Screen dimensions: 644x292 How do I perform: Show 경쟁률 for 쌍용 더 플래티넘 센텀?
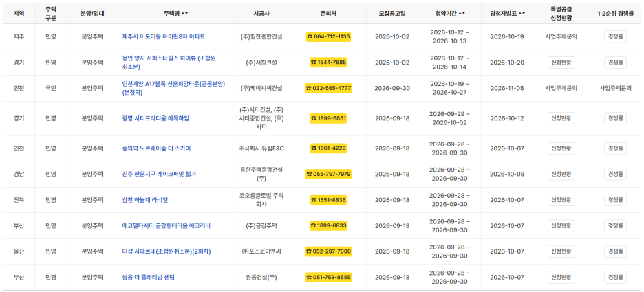[x=615, y=277]
